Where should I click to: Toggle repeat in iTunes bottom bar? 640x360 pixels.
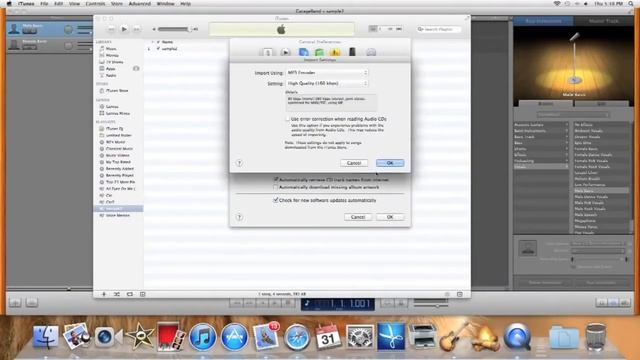pos(130,294)
